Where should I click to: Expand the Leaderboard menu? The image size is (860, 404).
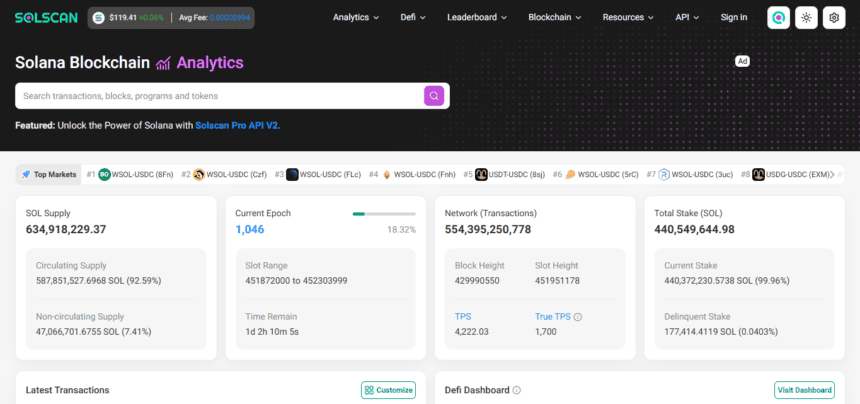[x=477, y=18]
